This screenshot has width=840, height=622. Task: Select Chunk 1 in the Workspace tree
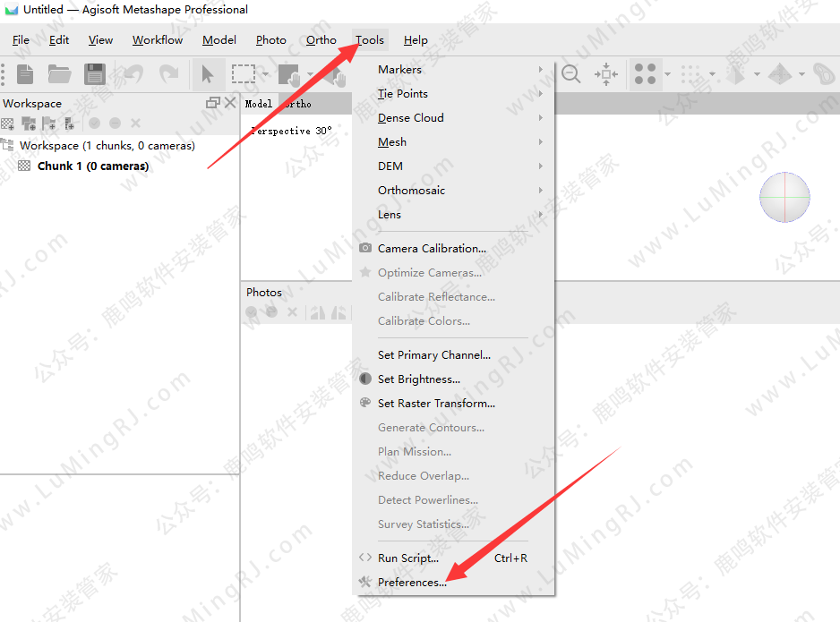click(x=92, y=166)
